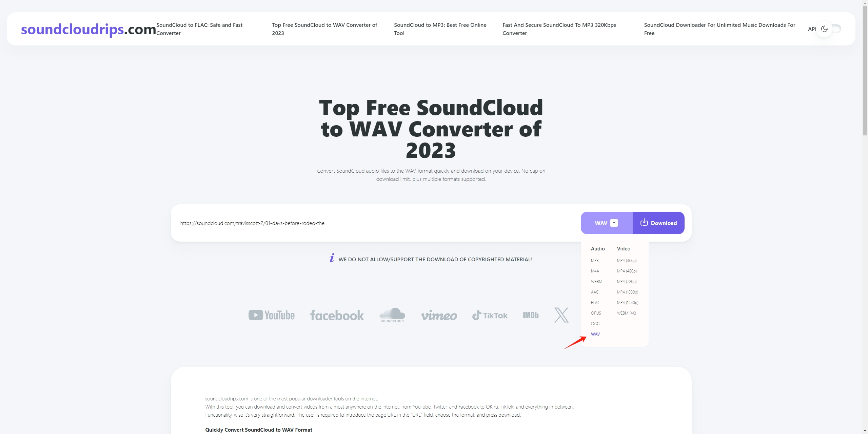Select WAV from audio format list

(595, 334)
